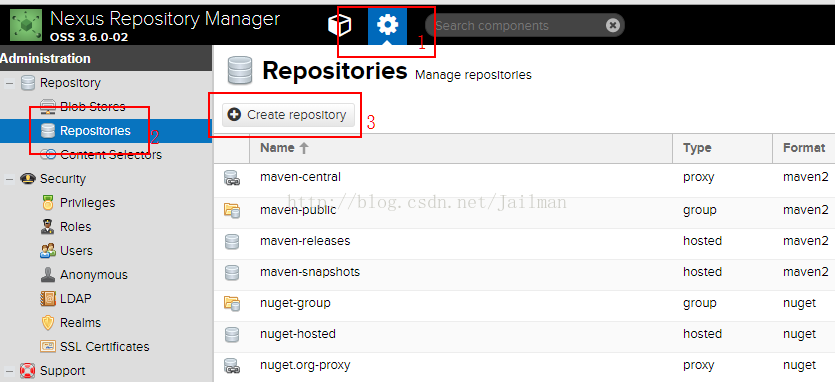
Task: Click the maven-central proxy icon
Action: coord(232,178)
